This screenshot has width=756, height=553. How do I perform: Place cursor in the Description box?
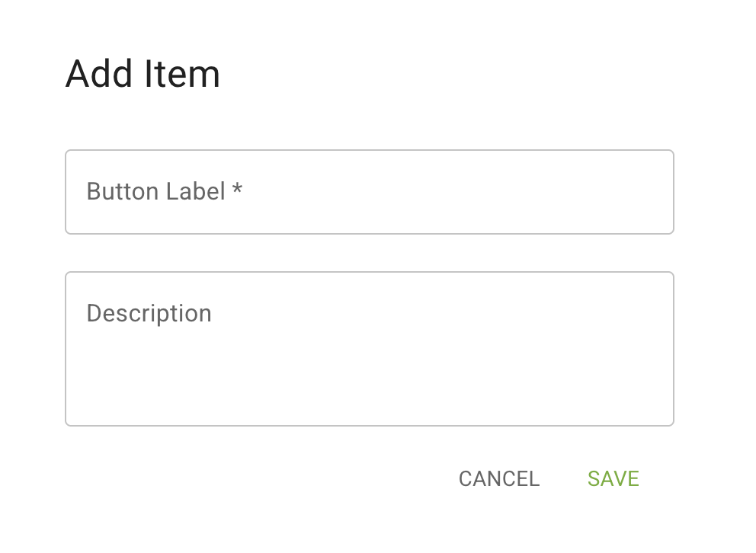click(370, 349)
